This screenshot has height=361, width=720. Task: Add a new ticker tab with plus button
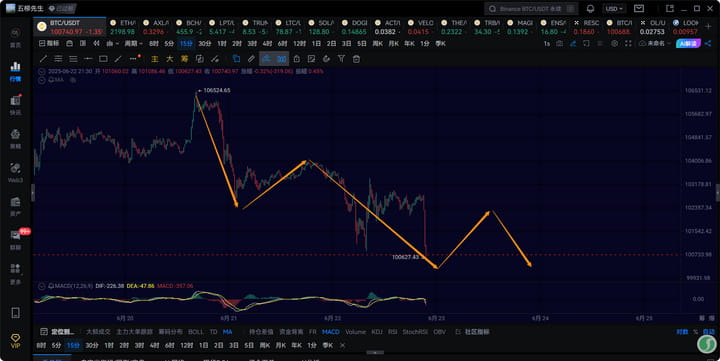tap(708, 27)
